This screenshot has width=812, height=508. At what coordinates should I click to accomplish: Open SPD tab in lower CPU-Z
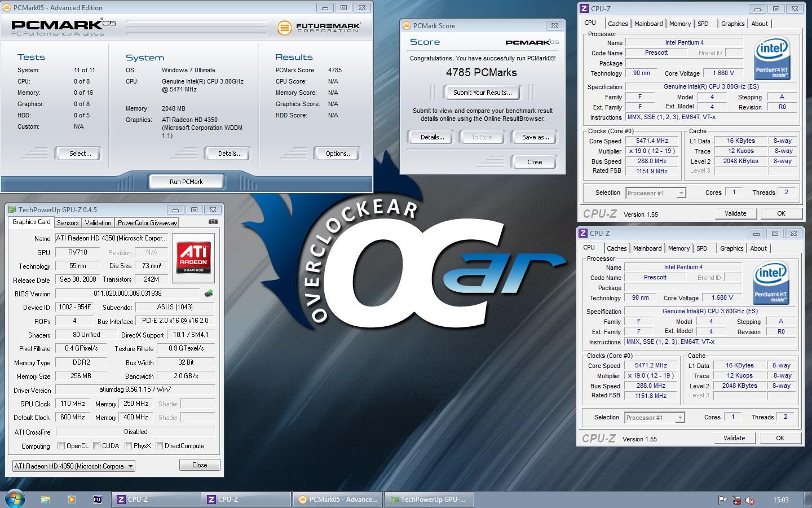[702, 248]
